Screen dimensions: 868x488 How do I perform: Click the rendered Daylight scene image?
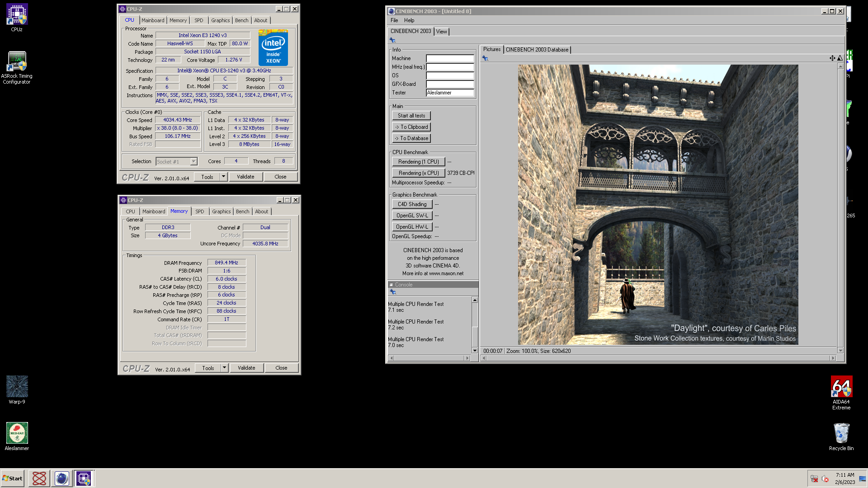[658, 205]
